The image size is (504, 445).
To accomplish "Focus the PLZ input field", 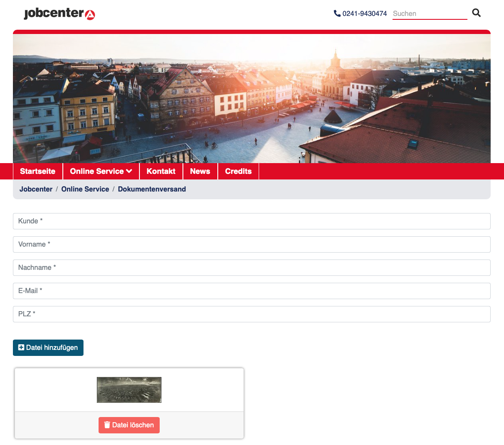I will [x=252, y=314].
